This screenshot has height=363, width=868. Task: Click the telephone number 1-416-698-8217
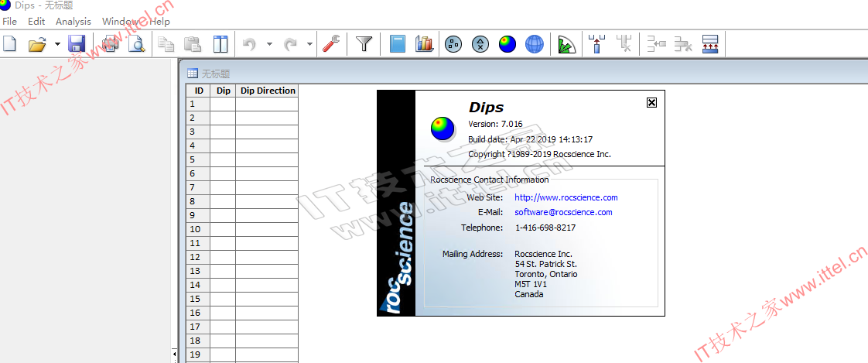[x=545, y=228]
